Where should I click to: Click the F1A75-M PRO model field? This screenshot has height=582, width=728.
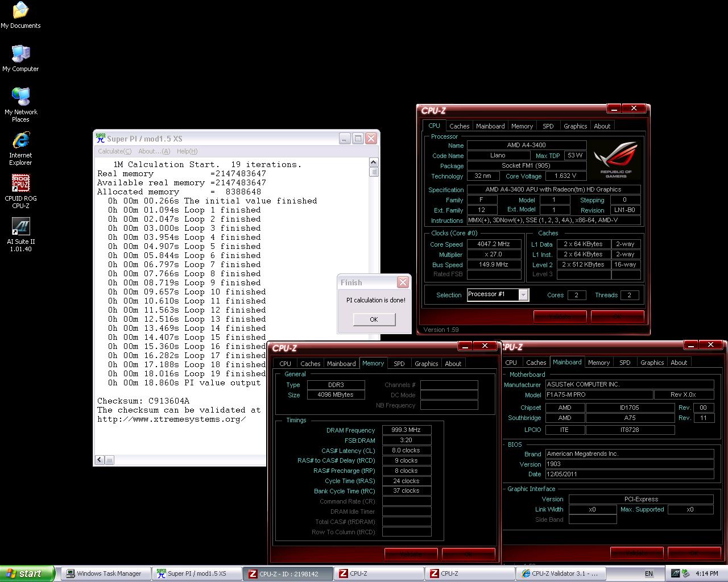tap(598, 394)
